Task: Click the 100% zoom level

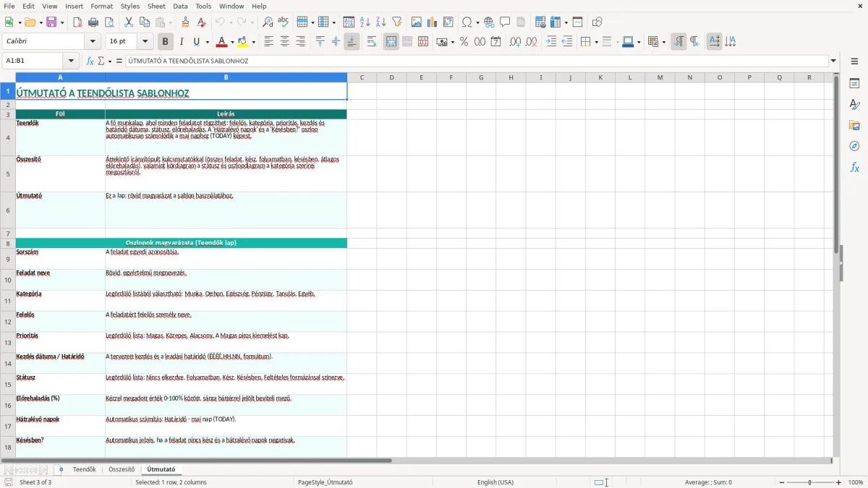Action: point(856,482)
